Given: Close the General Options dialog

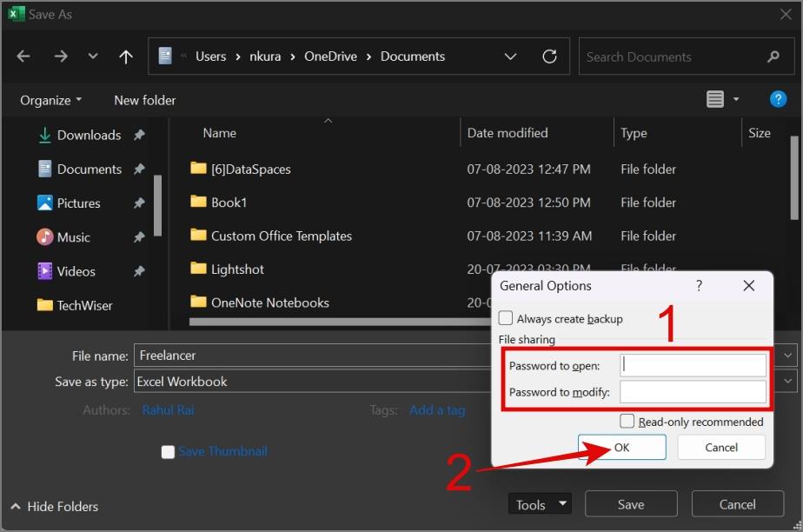Looking at the screenshot, I should coord(749,286).
